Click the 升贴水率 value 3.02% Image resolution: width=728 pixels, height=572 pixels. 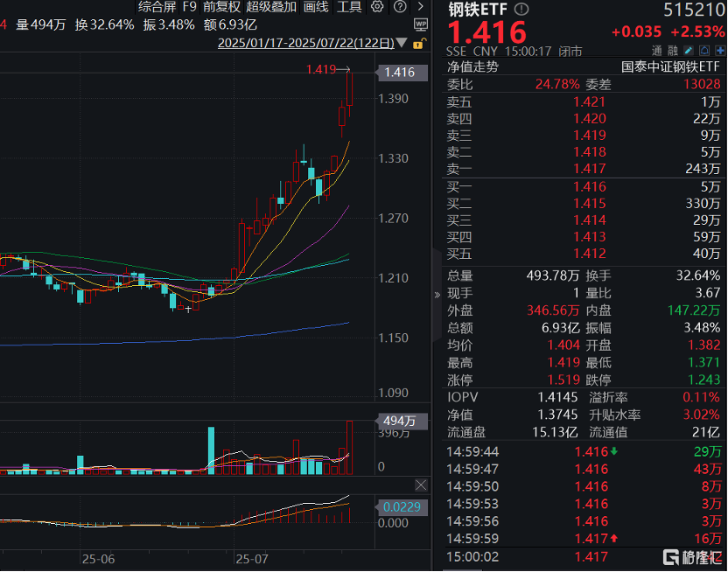point(702,415)
